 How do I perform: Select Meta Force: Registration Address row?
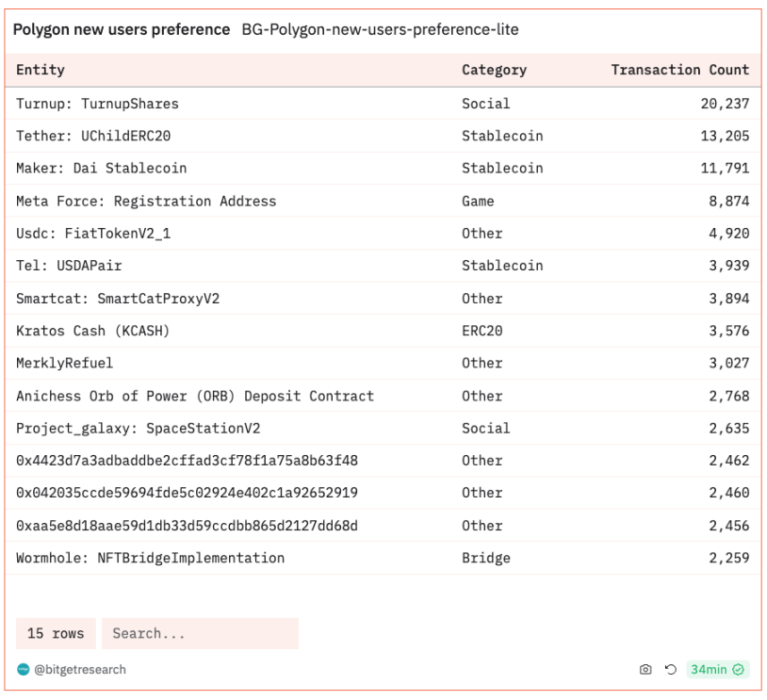[x=146, y=201]
